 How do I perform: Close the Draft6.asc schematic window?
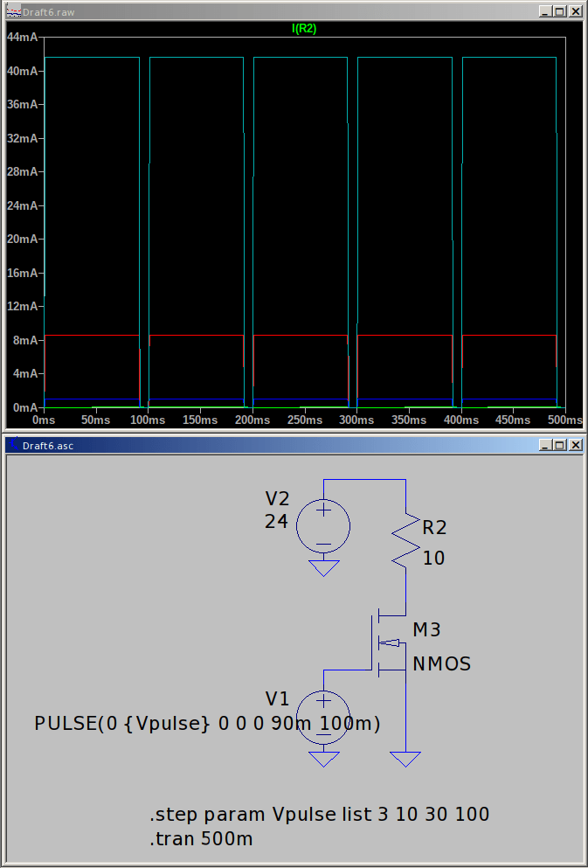[x=575, y=445]
